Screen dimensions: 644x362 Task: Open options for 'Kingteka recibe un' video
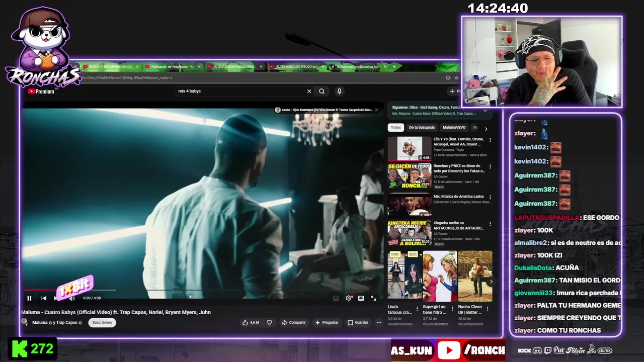[x=490, y=223]
